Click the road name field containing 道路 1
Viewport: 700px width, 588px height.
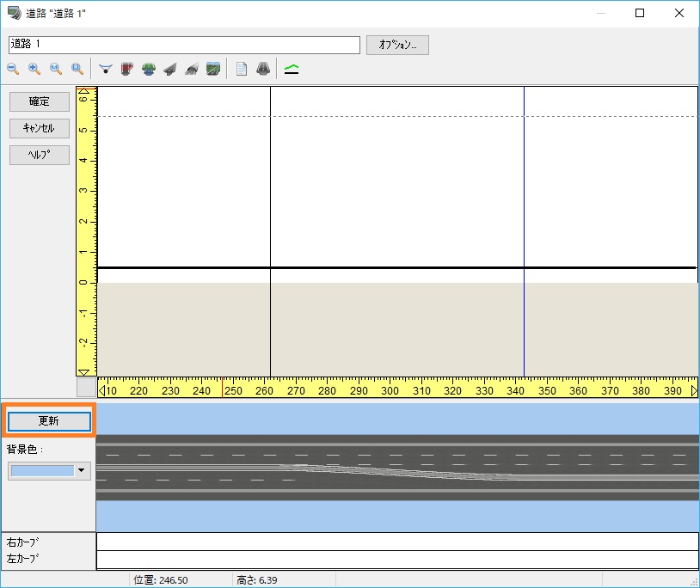184,45
